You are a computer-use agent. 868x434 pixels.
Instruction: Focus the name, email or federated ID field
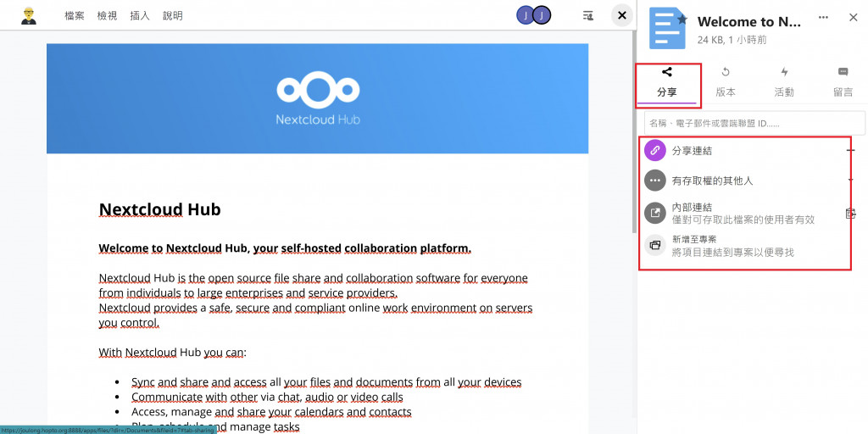click(x=754, y=123)
